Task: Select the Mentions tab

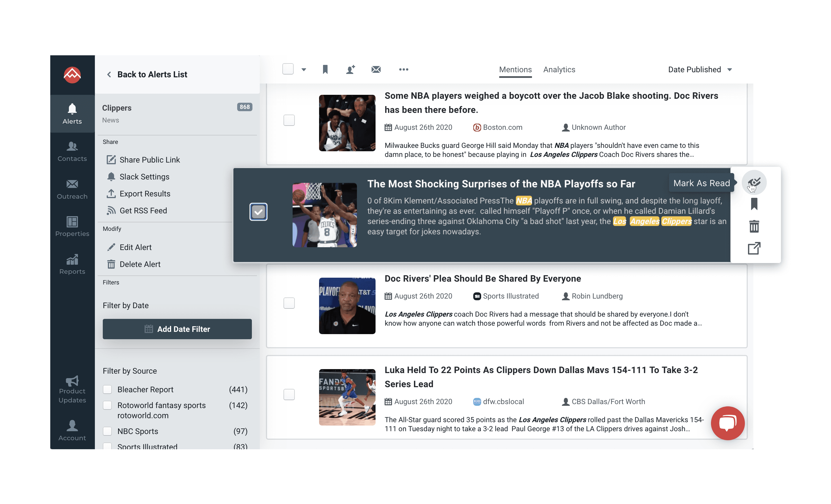Action: (515, 69)
